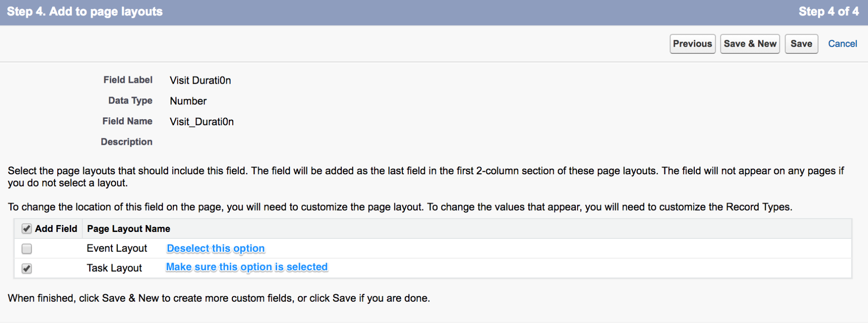Click the Add Field column header label
868x323 pixels.
point(56,228)
